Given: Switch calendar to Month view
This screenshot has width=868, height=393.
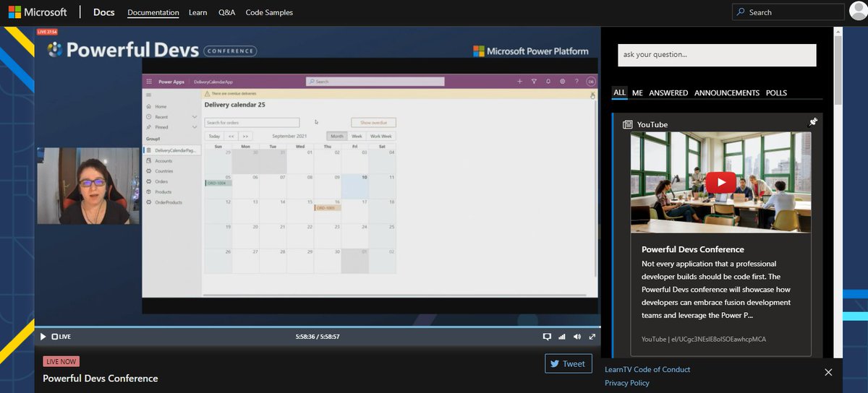Looking at the screenshot, I should [x=336, y=136].
